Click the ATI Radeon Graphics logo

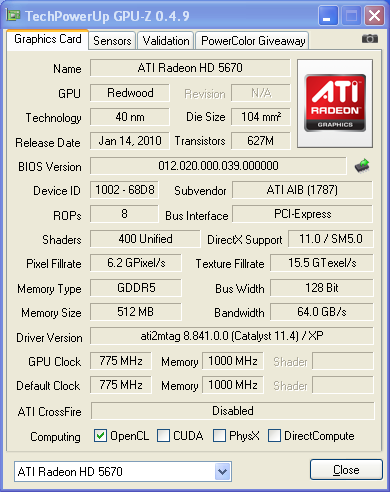point(335,103)
